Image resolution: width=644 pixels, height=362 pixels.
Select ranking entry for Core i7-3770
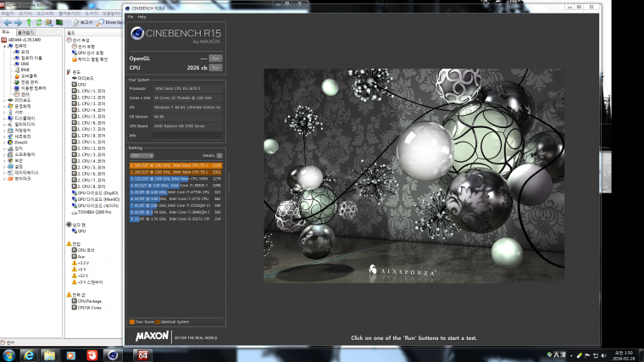click(175, 198)
